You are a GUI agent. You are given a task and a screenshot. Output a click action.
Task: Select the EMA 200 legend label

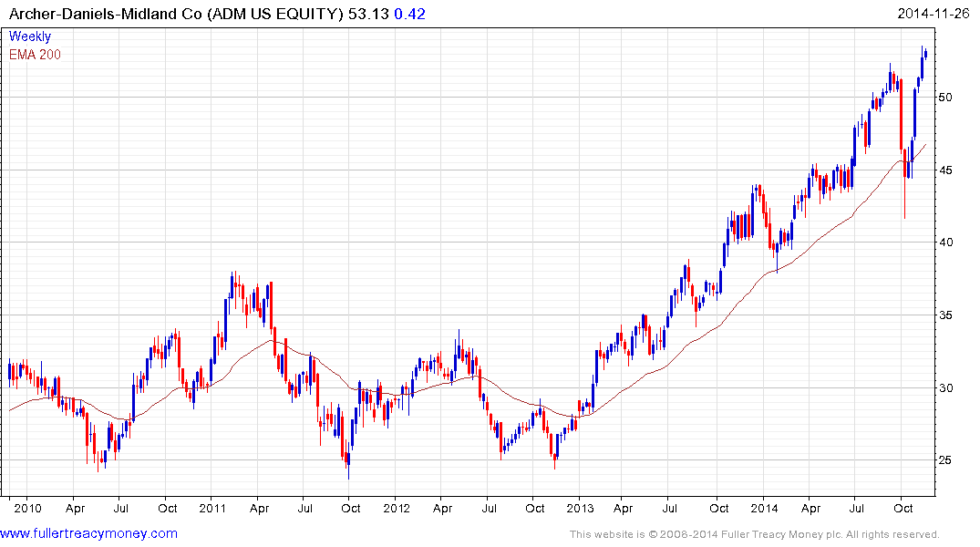coord(36,55)
